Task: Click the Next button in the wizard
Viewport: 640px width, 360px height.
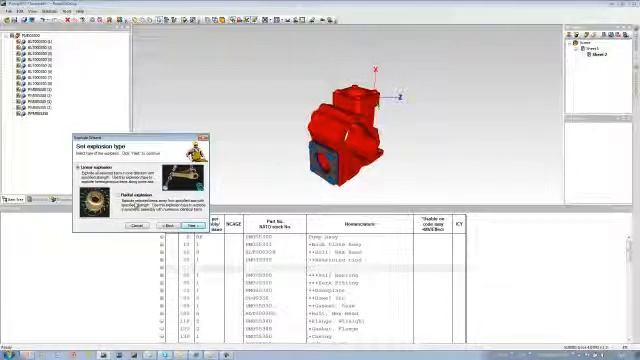Action: [x=193, y=226]
